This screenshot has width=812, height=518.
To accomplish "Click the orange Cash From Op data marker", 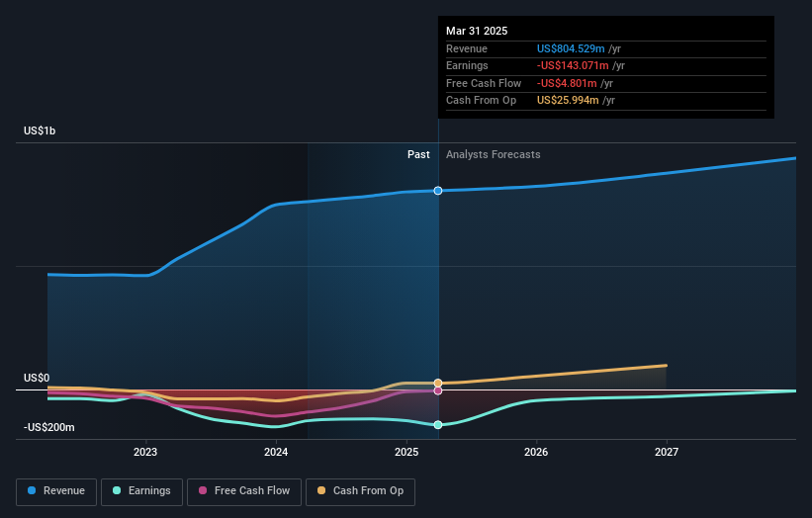I will coord(438,383).
